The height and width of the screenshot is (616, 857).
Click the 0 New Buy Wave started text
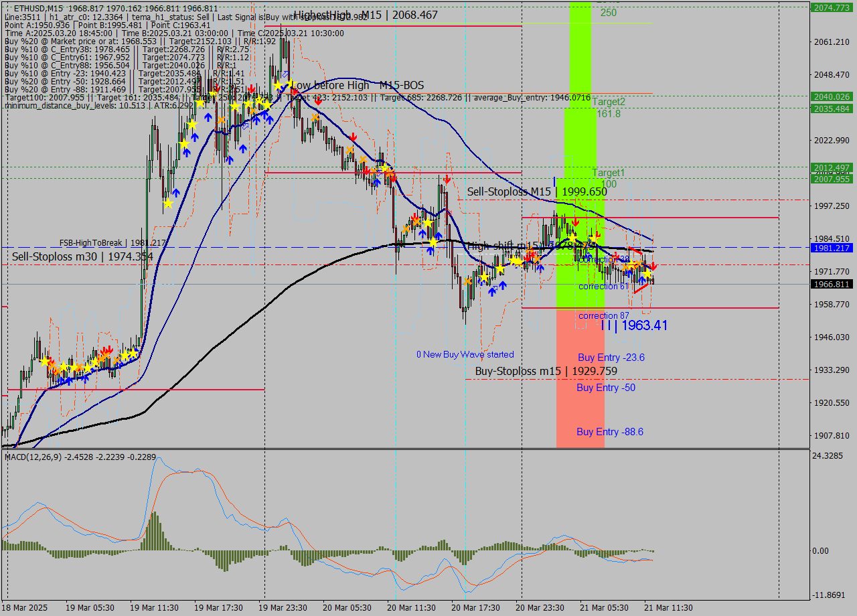tap(465, 354)
